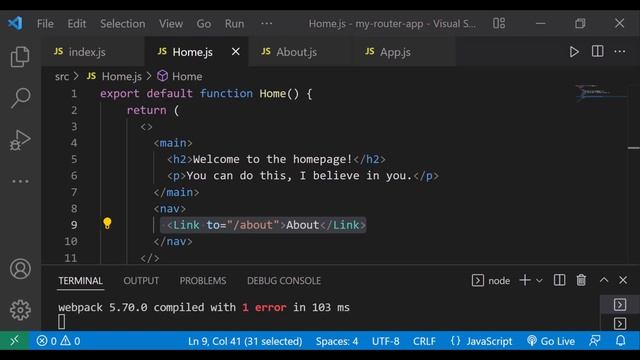Select the TERMINAL panel tab
This screenshot has width=640, height=360.
(80, 281)
